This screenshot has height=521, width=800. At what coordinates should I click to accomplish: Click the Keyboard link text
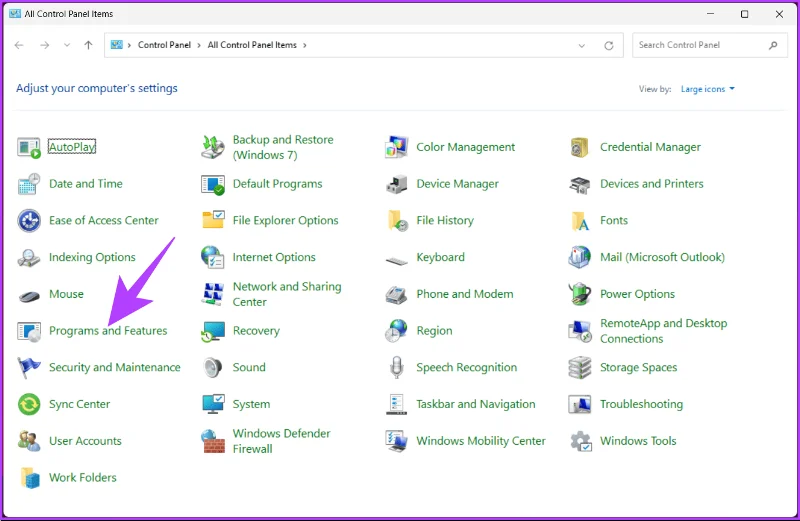point(440,257)
